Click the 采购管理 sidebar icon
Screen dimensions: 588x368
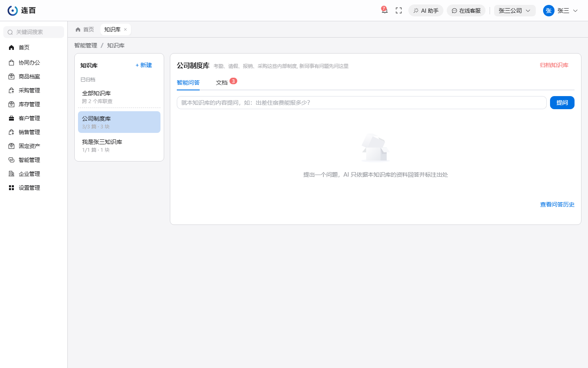11,90
